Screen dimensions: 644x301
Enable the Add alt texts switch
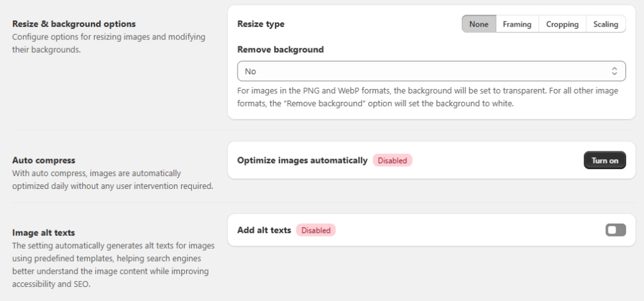[615, 230]
